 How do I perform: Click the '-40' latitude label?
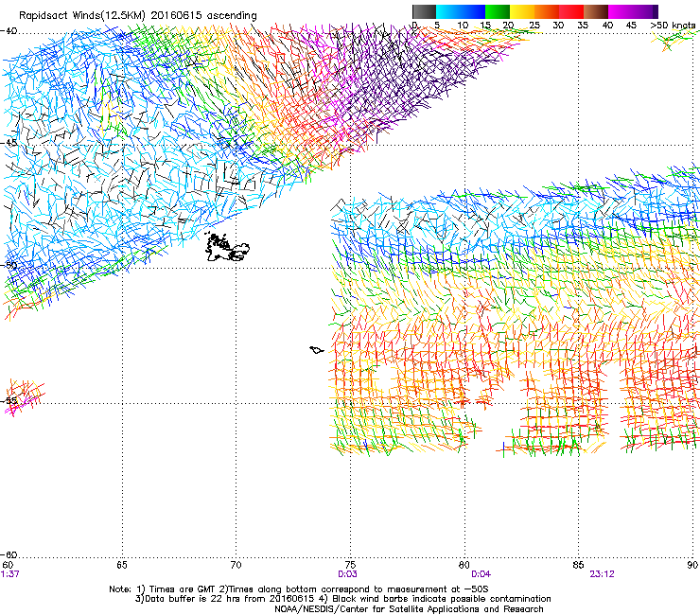[9, 31]
